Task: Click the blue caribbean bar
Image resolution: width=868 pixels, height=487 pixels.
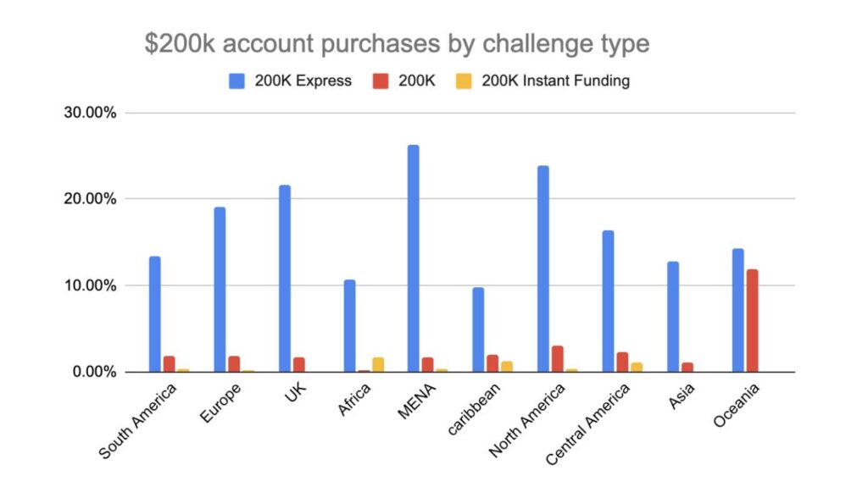Action: [478, 329]
